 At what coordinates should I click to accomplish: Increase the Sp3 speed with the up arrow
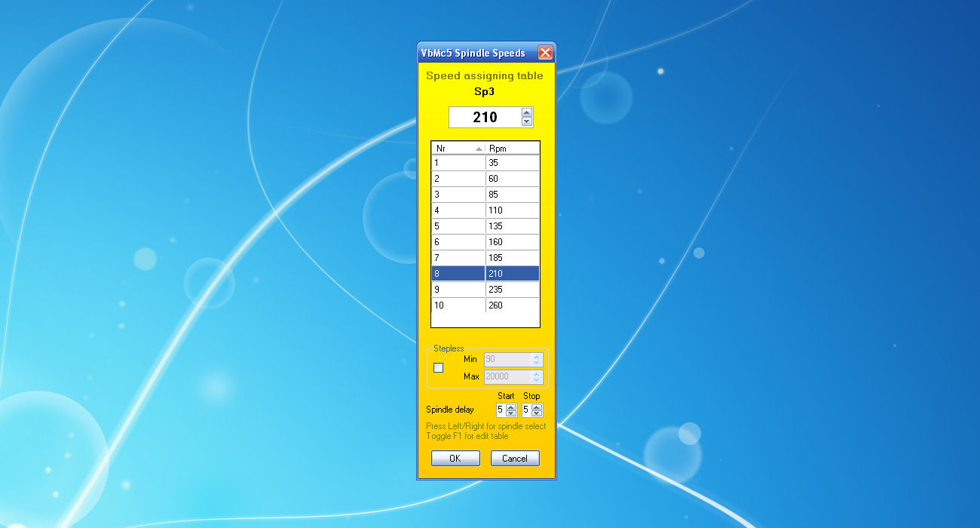click(x=527, y=113)
